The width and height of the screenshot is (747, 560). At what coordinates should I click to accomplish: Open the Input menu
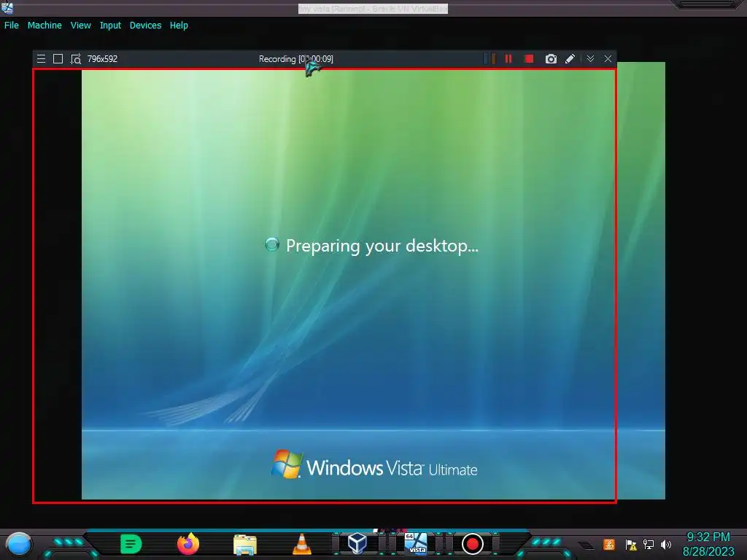[110, 26]
